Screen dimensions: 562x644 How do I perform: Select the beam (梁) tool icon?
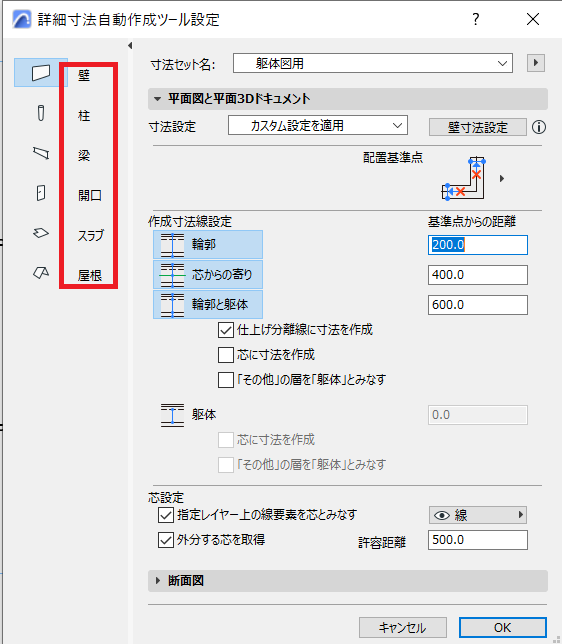[x=41, y=153]
